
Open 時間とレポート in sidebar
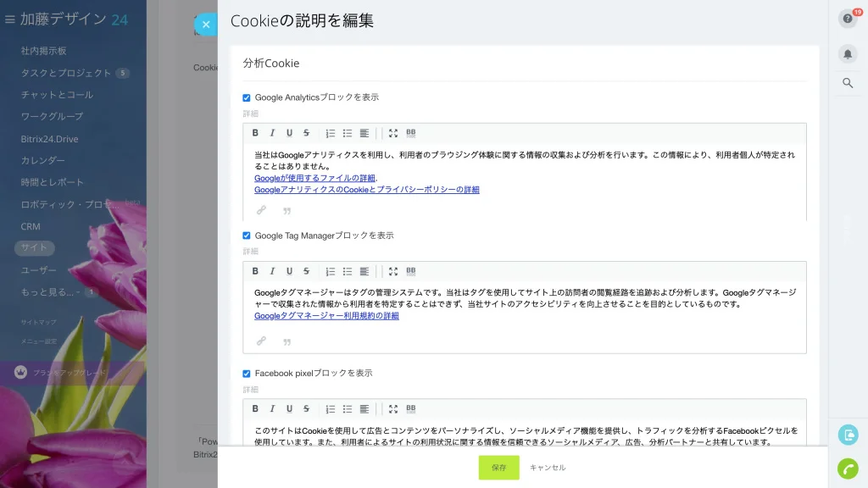[52, 182]
